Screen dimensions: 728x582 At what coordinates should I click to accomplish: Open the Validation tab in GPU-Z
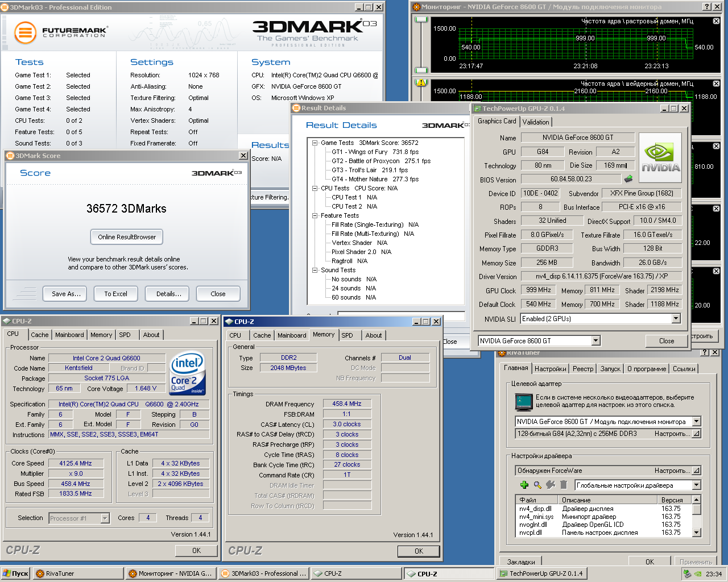(x=536, y=122)
